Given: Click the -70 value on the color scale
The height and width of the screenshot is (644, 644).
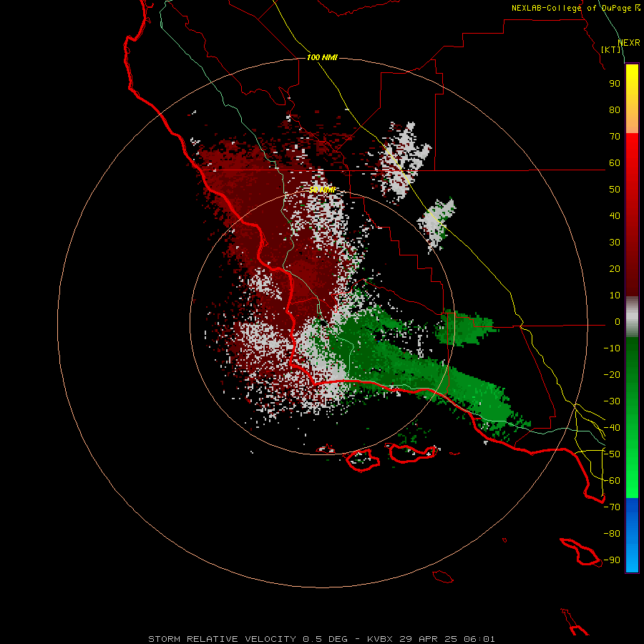Looking at the screenshot, I should 612,507.
